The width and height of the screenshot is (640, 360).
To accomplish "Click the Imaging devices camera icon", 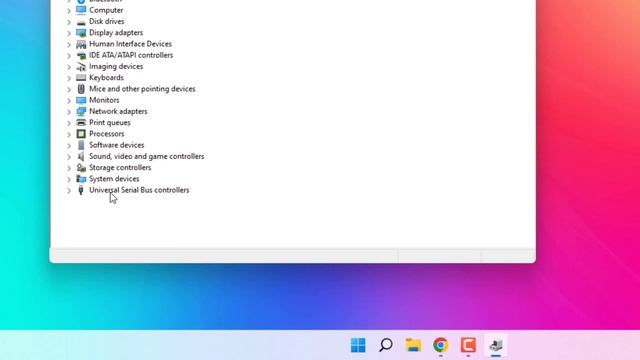I will [x=81, y=66].
